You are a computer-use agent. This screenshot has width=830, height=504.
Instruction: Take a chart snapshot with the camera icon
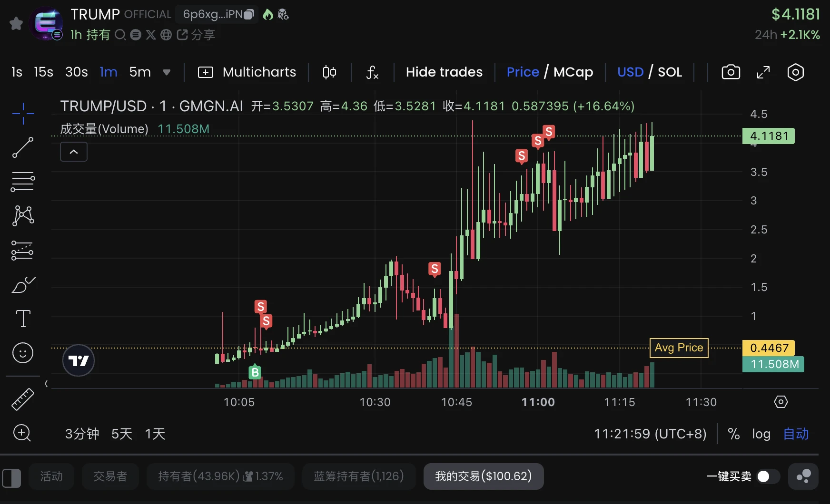[731, 72]
